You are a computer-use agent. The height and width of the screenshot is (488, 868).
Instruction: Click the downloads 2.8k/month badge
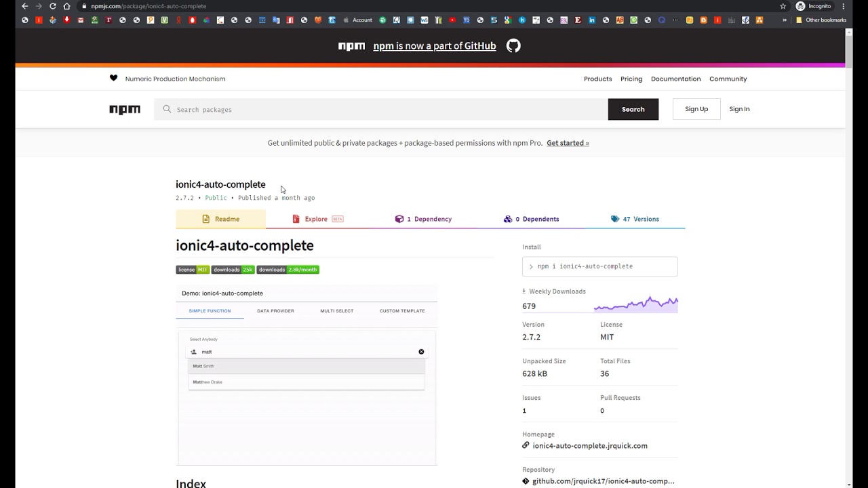[x=288, y=270]
